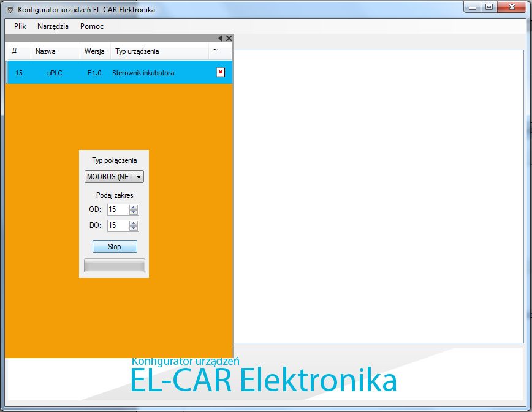Collapse device panel with left arrow icon
Image resolution: width=532 pixels, height=412 pixels.
[220, 38]
